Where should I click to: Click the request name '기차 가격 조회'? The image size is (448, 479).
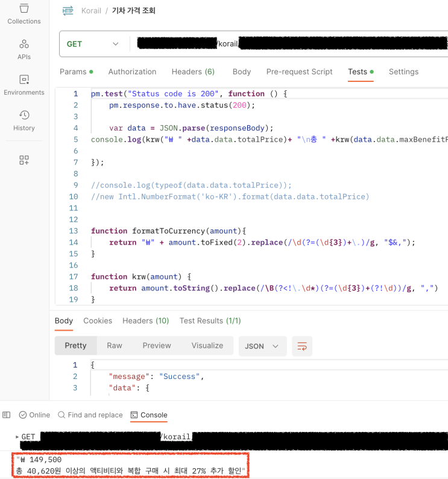(x=134, y=11)
